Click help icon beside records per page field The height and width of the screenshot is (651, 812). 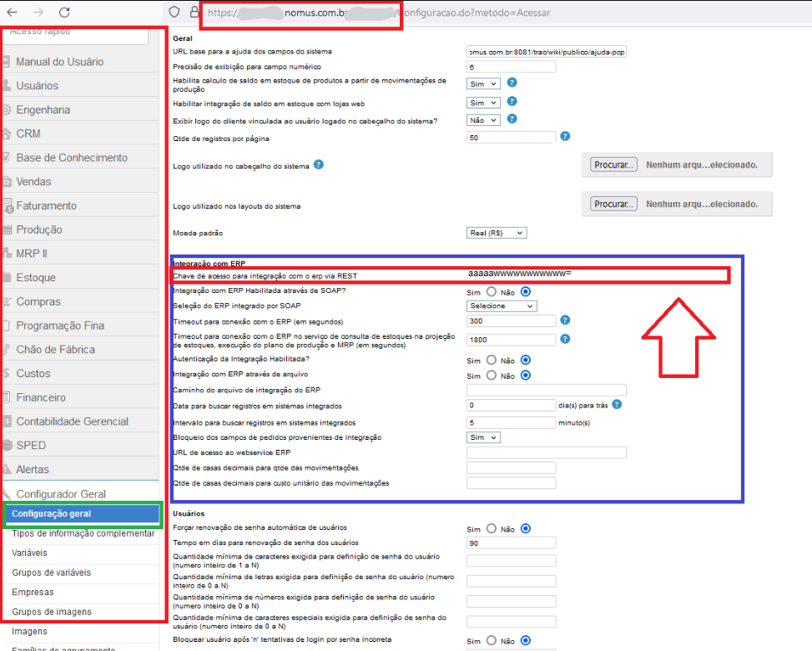[x=565, y=136]
